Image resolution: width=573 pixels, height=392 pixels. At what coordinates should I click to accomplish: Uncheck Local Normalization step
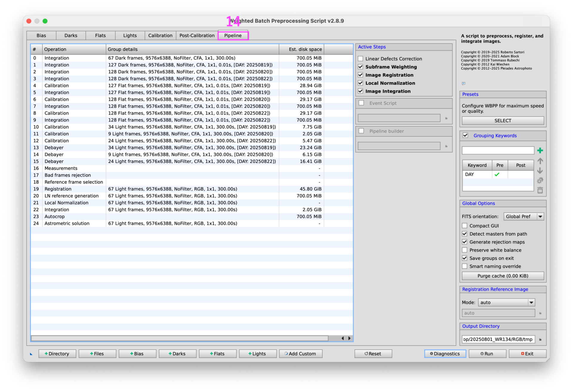(x=361, y=83)
